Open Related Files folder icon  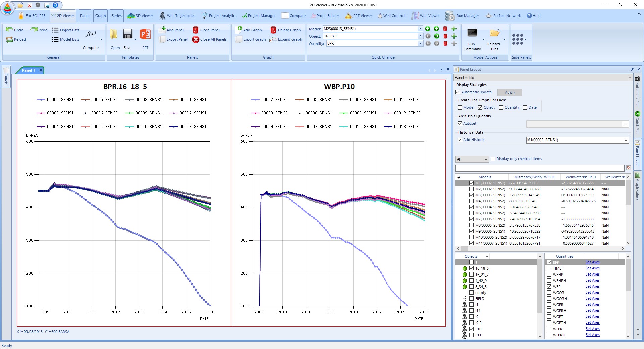494,33
